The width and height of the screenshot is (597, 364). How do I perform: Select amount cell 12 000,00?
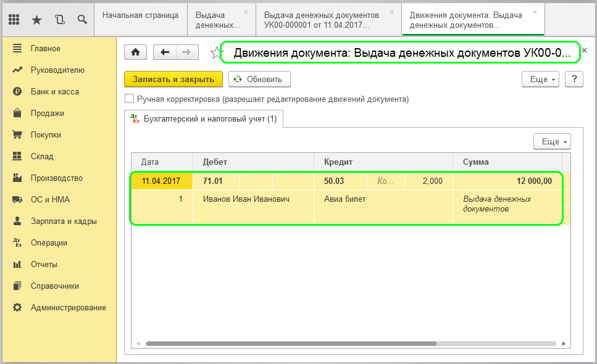click(x=507, y=181)
